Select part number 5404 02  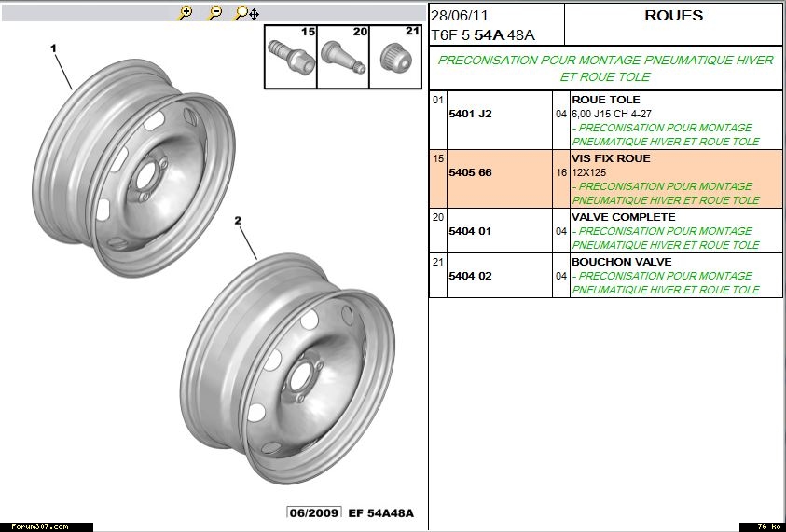click(x=470, y=276)
